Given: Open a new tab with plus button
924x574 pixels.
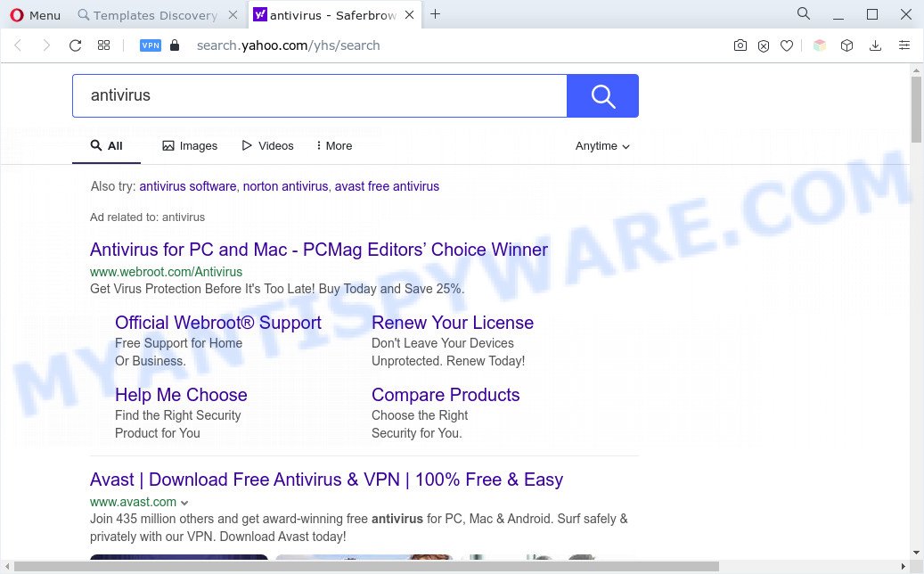Looking at the screenshot, I should [x=436, y=14].
